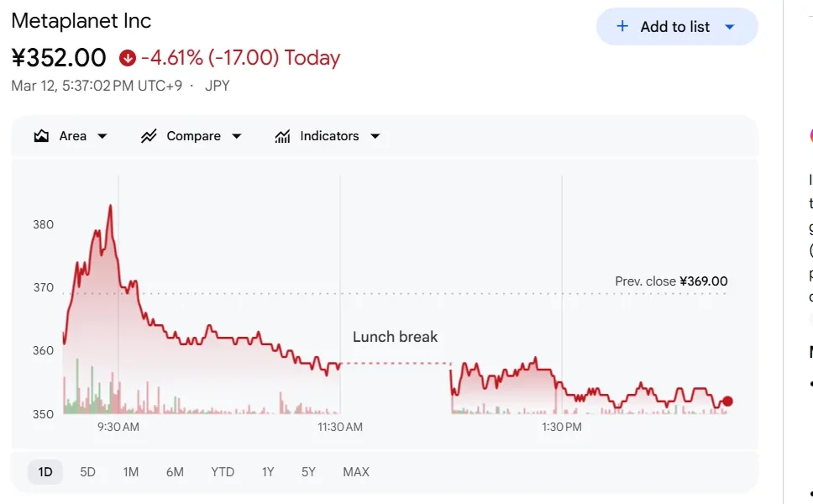The height and width of the screenshot is (504, 813).
Task: Select the 5D time range tab
Action: [x=87, y=472]
